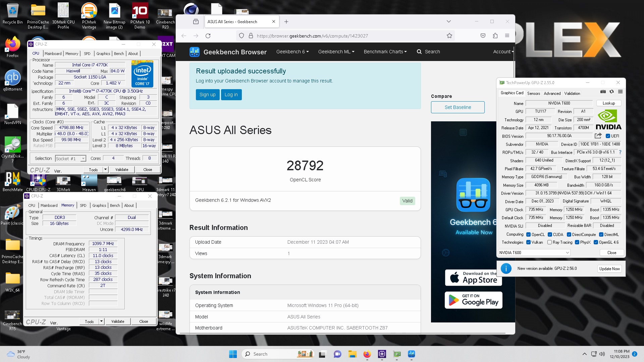Open Tools dropdown arrow in CPU-Z Memory window
Screen dimensions: 644x362
pyautogui.click(x=101, y=321)
